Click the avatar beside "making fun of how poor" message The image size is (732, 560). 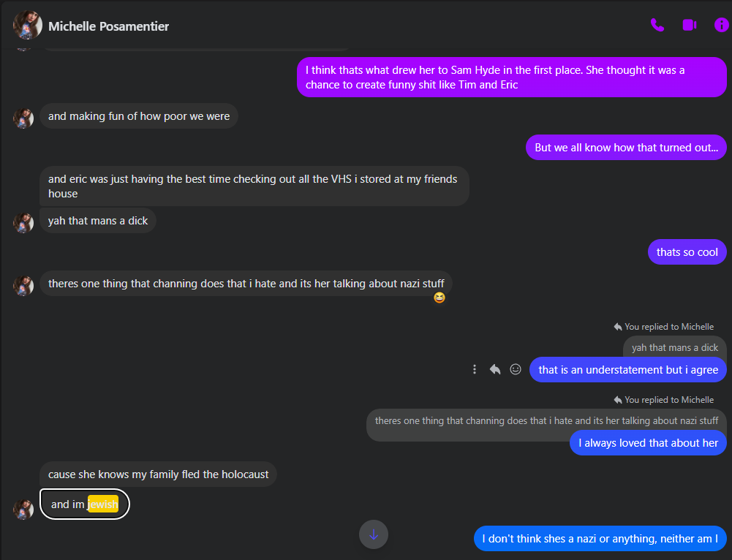coord(23,118)
